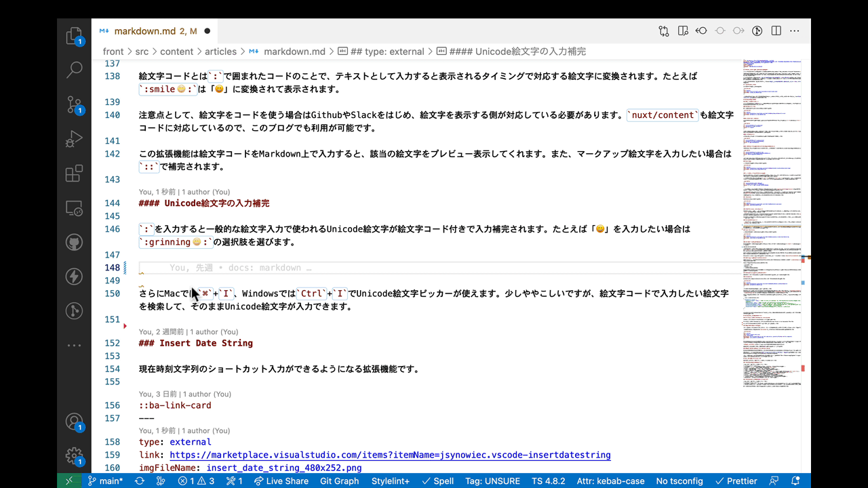The image size is (868, 488).
Task: Split the editor into two panes
Action: click(775, 30)
